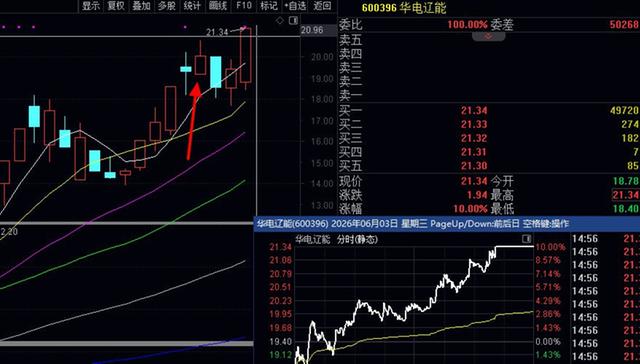Click the 现价 label
This screenshot has height=364, width=640.
point(351,181)
